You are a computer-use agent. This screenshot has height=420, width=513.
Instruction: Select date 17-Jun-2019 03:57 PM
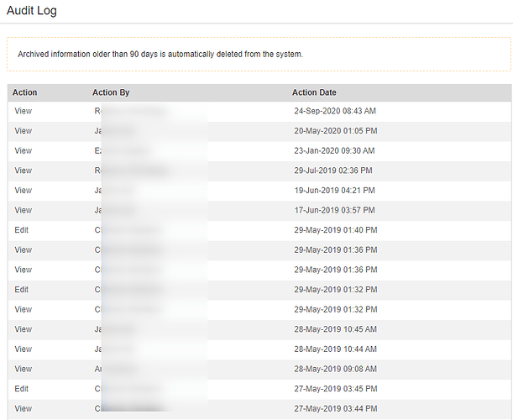[334, 210]
